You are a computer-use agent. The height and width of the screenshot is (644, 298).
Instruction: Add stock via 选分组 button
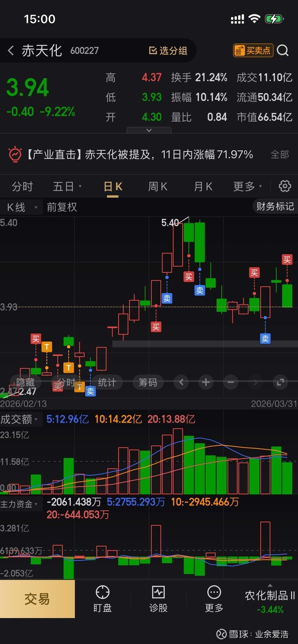pos(168,51)
